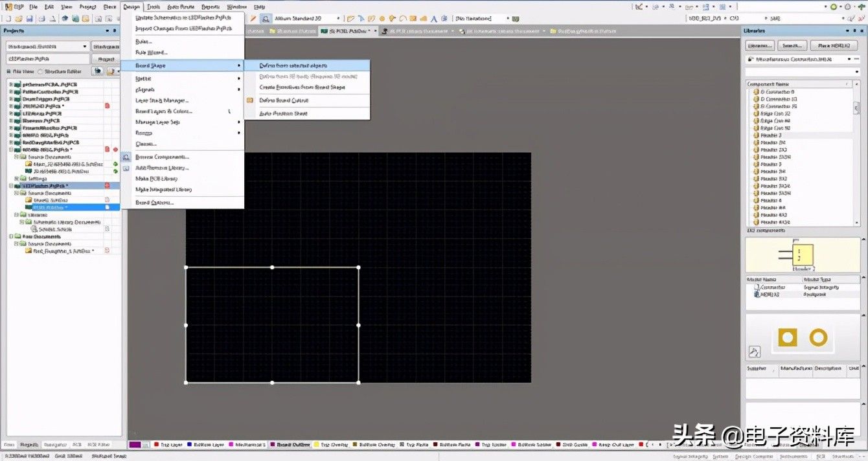Click the highlighted magnifier icon beside the view dropdown
Image resolution: width=868 pixels, height=461 pixels.
click(266, 19)
